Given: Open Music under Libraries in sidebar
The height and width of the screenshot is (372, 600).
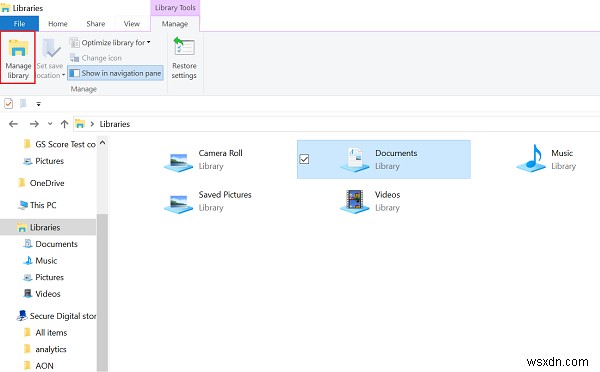Looking at the screenshot, I should (40, 261).
